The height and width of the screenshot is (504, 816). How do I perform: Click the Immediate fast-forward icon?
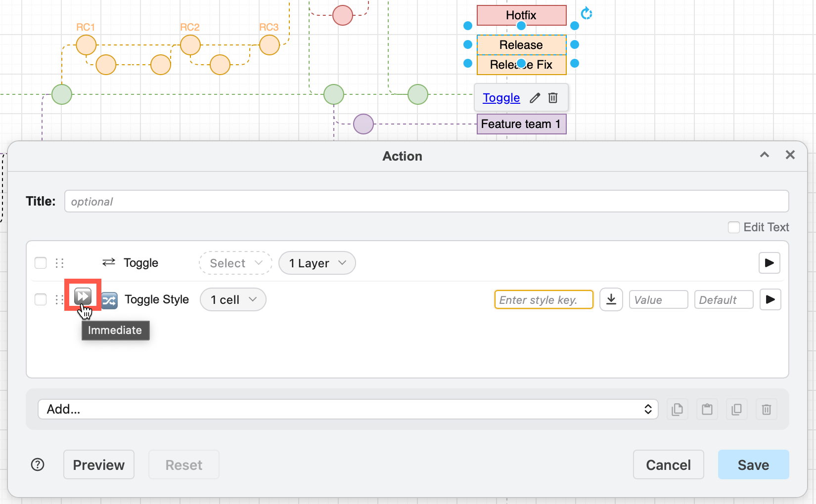(x=83, y=296)
